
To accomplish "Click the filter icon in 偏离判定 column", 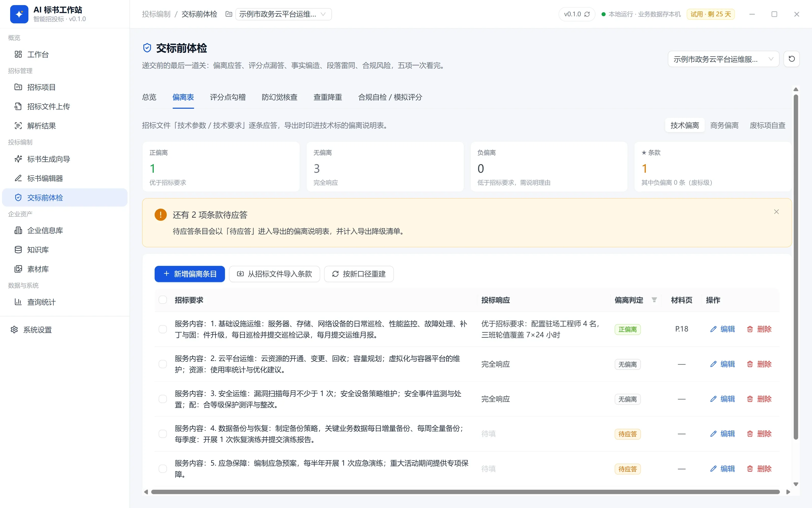I will 654,300.
